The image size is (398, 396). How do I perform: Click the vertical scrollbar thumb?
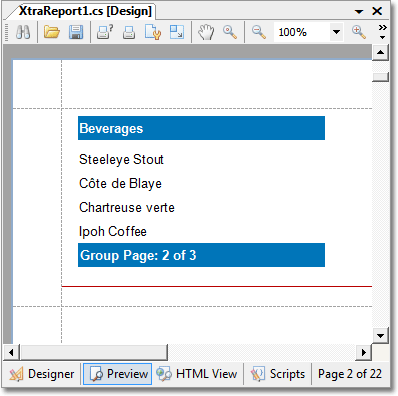(x=380, y=77)
